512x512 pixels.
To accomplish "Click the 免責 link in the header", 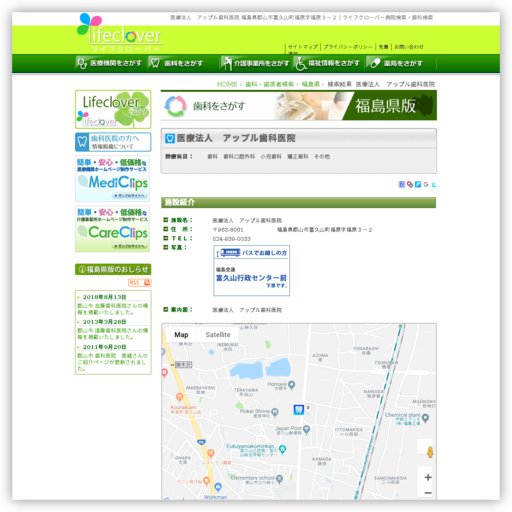I will pyautogui.click(x=383, y=47).
